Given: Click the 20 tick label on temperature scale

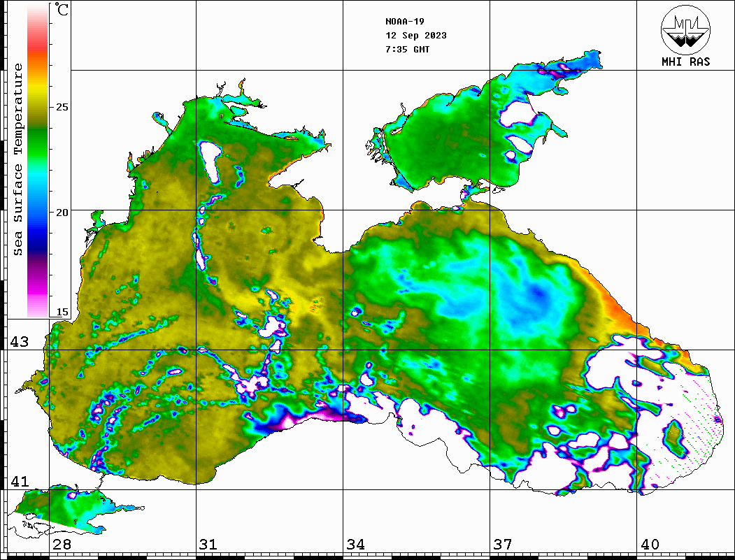Looking at the screenshot, I should [62, 212].
